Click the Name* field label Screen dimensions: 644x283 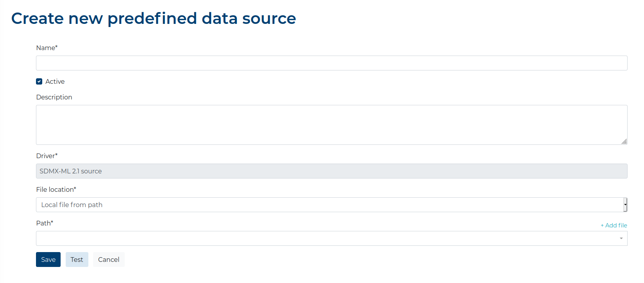point(47,48)
